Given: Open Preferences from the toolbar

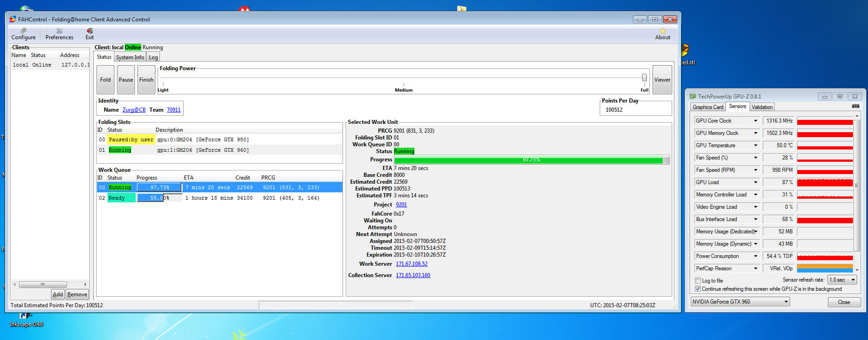Looking at the screenshot, I should pos(59,34).
